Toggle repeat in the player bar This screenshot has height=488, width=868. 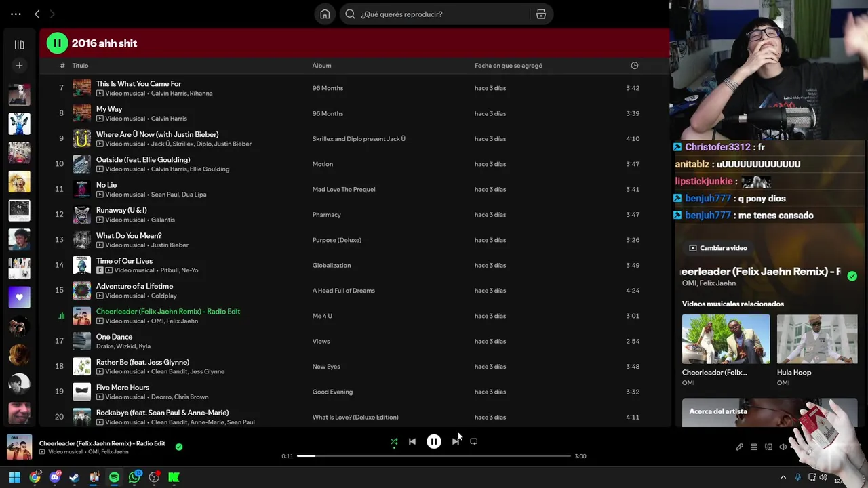474,441
